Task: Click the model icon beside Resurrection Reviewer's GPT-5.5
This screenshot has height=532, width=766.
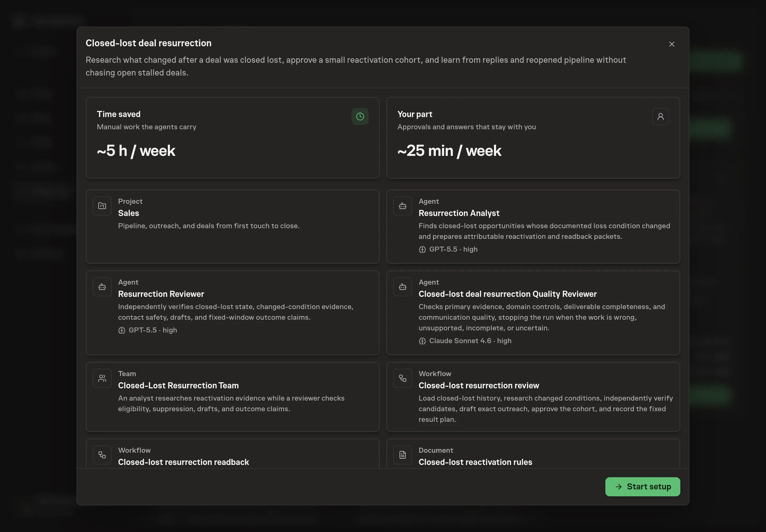Action: pyautogui.click(x=122, y=330)
